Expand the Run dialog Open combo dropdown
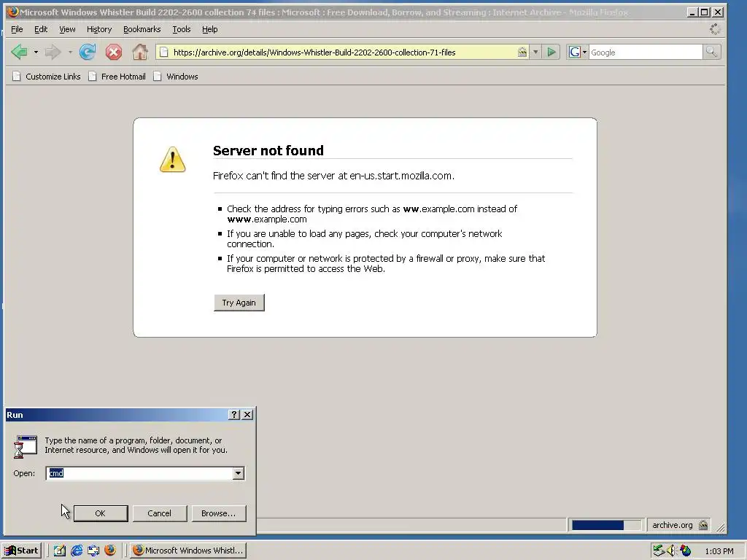 click(239, 473)
